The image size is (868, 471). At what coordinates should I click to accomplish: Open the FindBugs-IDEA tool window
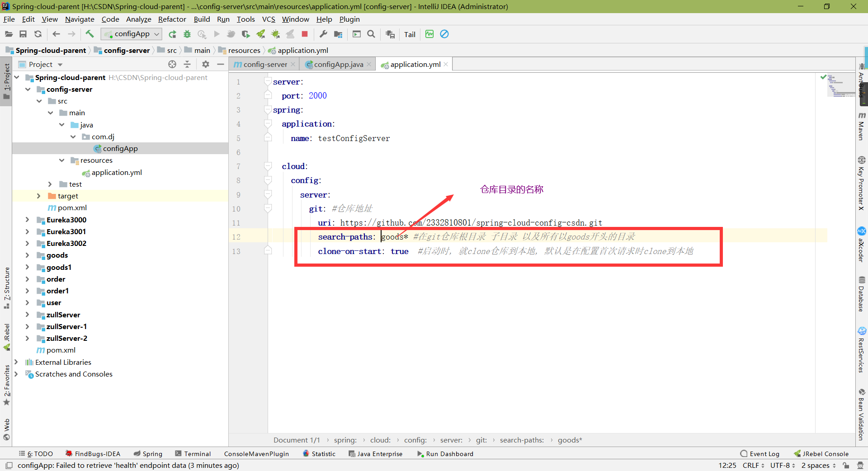(93, 454)
